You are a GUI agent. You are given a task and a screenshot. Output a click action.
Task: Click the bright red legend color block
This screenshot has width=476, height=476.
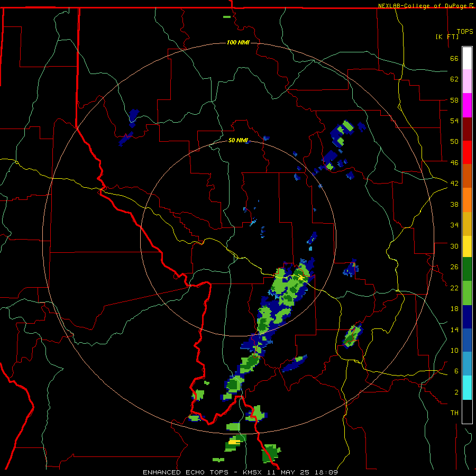(x=467, y=152)
